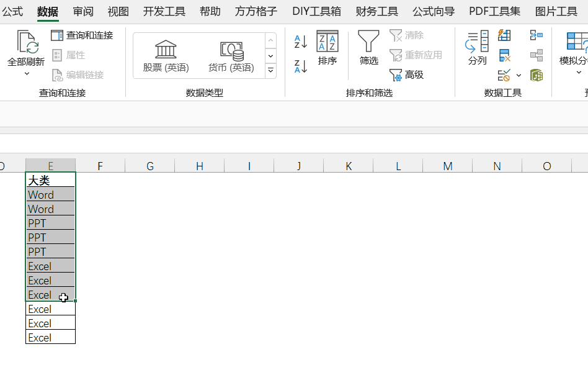Expand the 全部刷新 dropdown arrow
The image size is (588, 380).
(27, 74)
